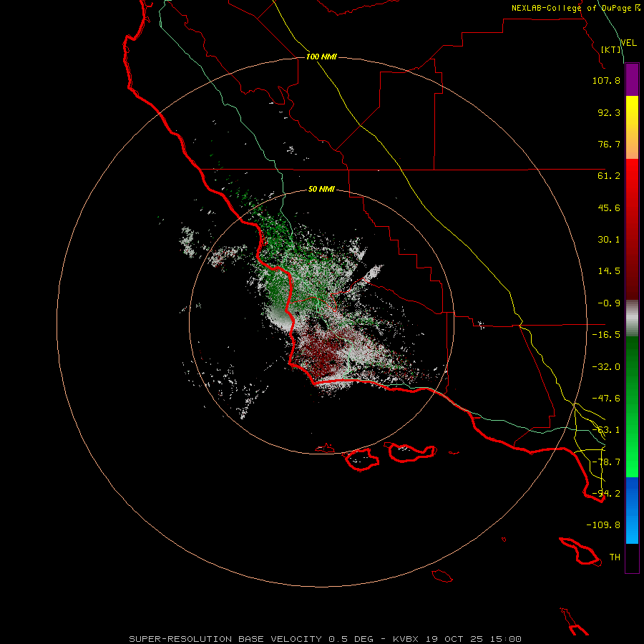Click the -16.5 value on velocity scale
This screenshot has height=644, width=644.
pos(606,335)
